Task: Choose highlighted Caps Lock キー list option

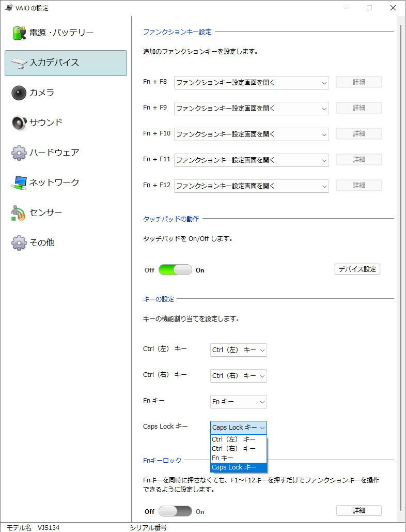Action: coord(239,467)
